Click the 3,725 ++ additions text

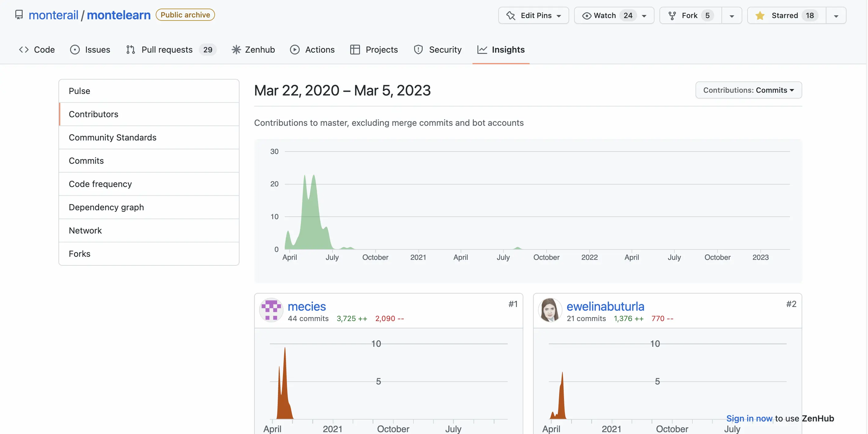click(352, 318)
